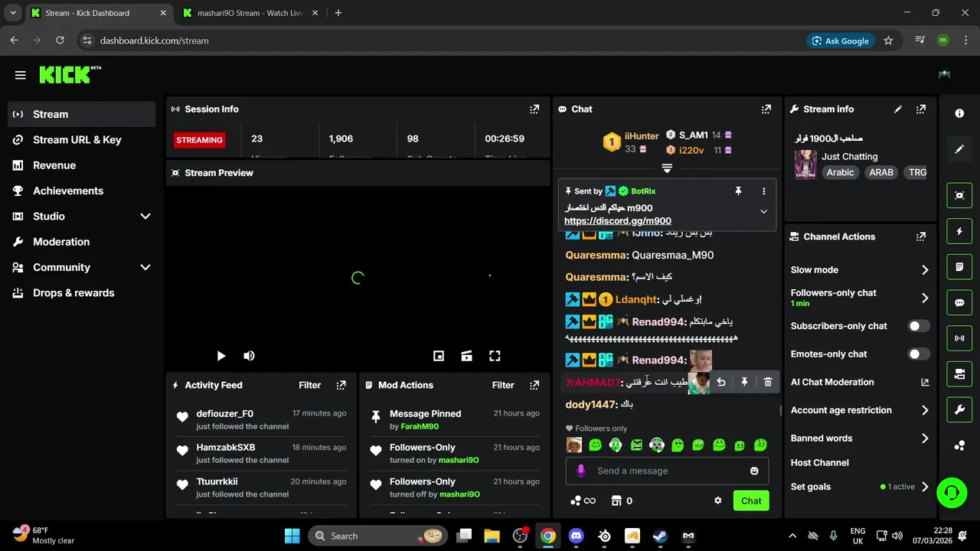Pop out the Mod Actions panel
Image resolution: width=980 pixels, height=551 pixels.
coord(534,385)
